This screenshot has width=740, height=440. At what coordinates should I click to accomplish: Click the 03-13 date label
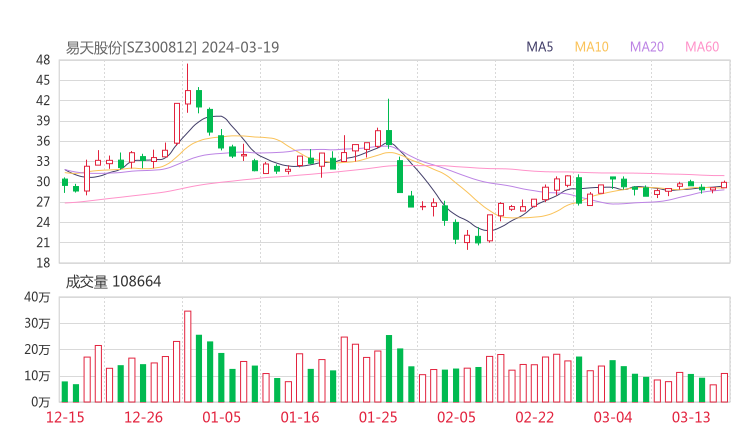point(691,417)
